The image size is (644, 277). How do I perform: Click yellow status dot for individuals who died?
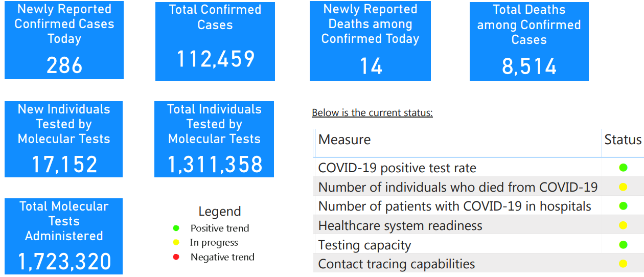(x=623, y=187)
